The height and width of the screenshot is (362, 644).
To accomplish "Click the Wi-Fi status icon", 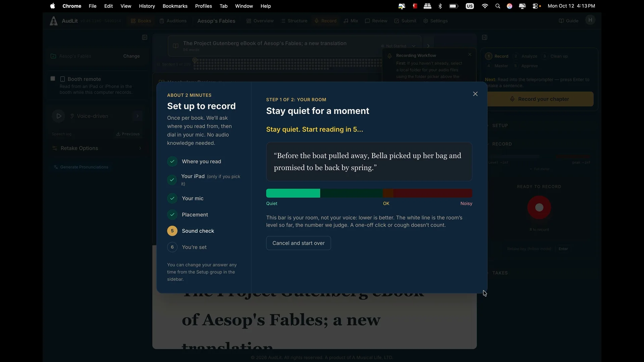I will [x=485, y=6].
